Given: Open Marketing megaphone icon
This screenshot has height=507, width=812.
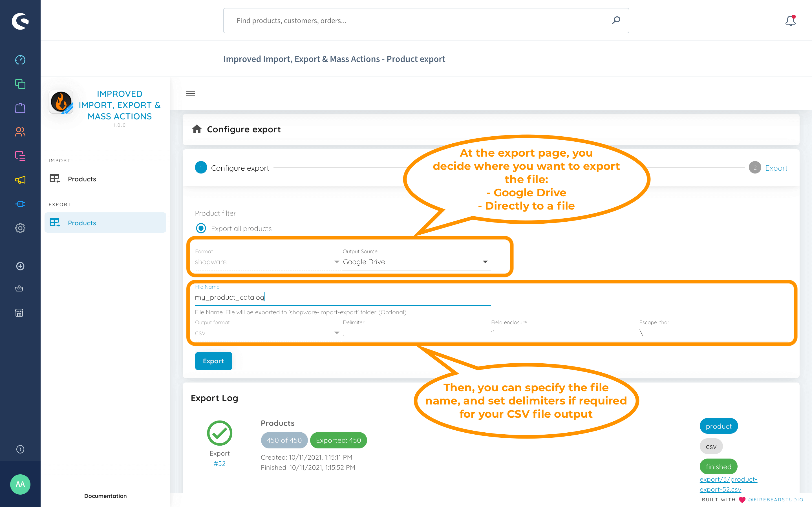Looking at the screenshot, I should [20, 180].
